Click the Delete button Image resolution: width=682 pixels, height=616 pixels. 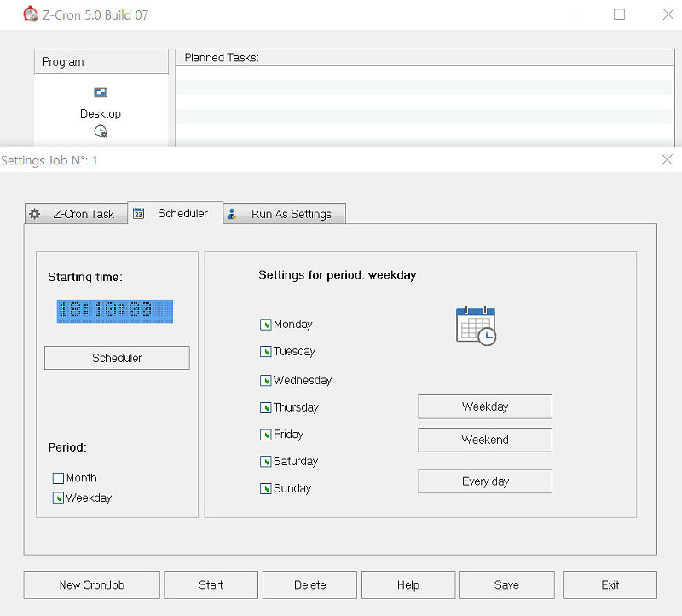click(309, 585)
